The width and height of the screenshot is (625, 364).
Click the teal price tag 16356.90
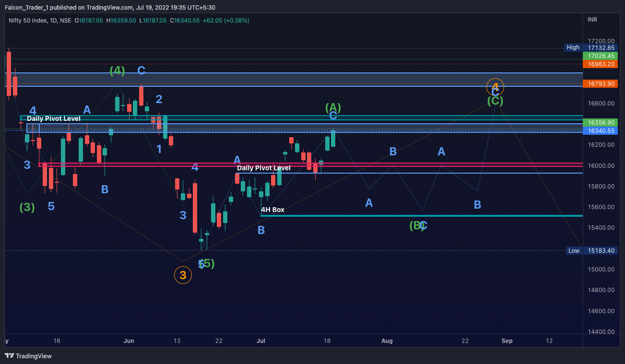click(x=601, y=122)
